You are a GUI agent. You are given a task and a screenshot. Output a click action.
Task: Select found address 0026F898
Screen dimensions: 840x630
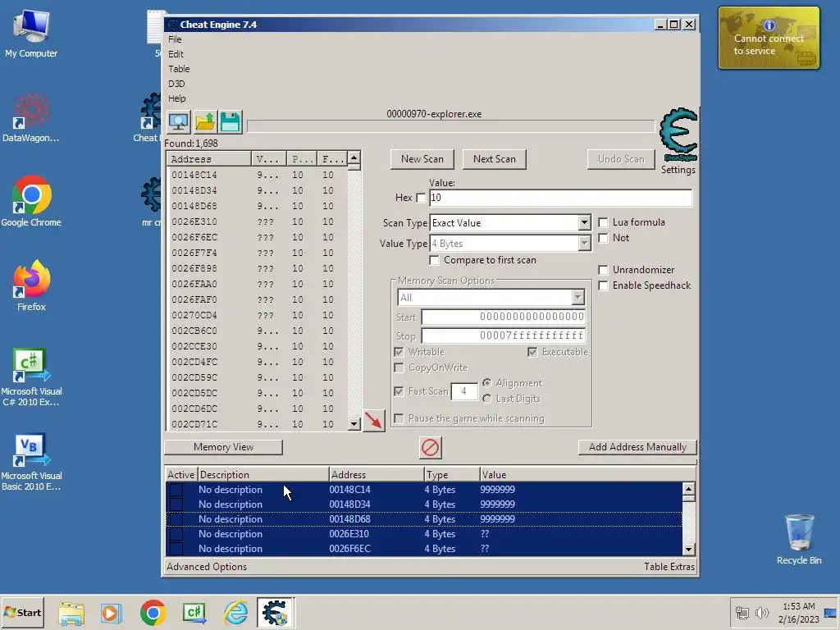point(256,268)
